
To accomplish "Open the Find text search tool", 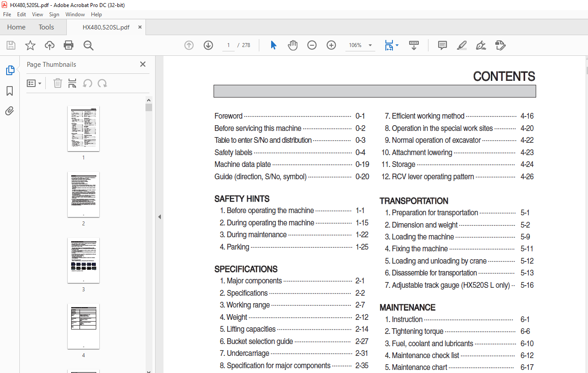I will point(88,45).
